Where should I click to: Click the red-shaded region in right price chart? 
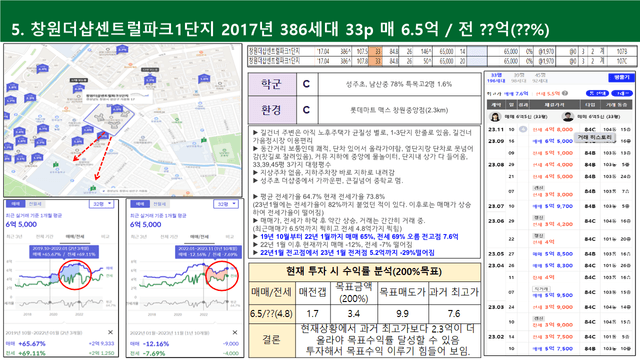click(216, 274)
